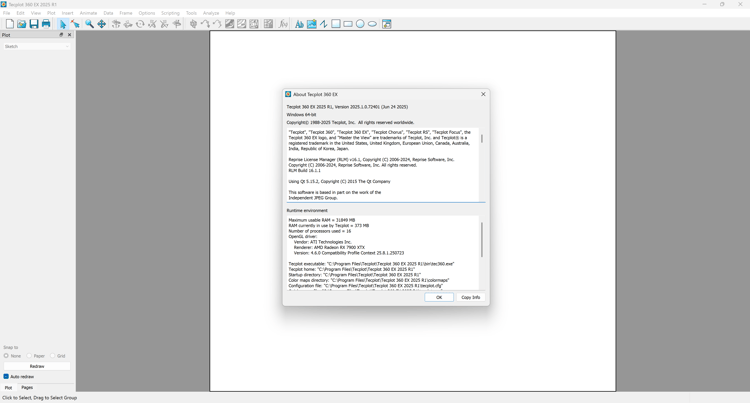
Task: Undock the Plot sidebar panel
Action: point(61,35)
